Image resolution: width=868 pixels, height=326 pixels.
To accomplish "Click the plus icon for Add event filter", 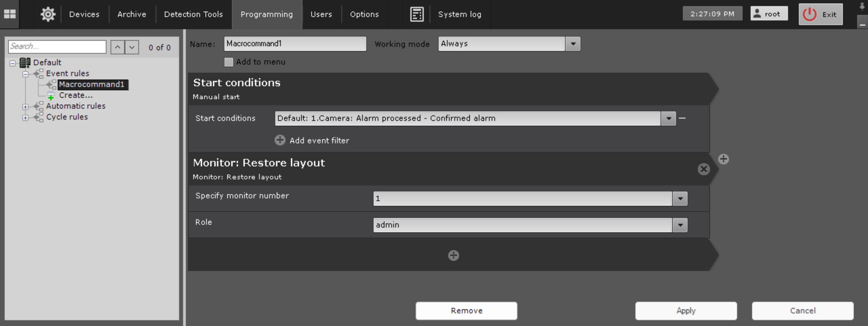I will (x=280, y=140).
